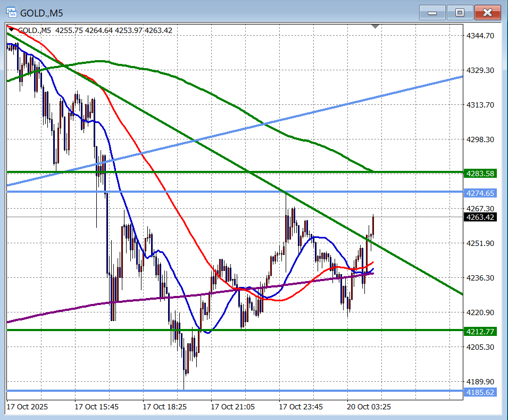
Task: Click the gray chart shift triangle marker
Action: click(x=376, y=26)
